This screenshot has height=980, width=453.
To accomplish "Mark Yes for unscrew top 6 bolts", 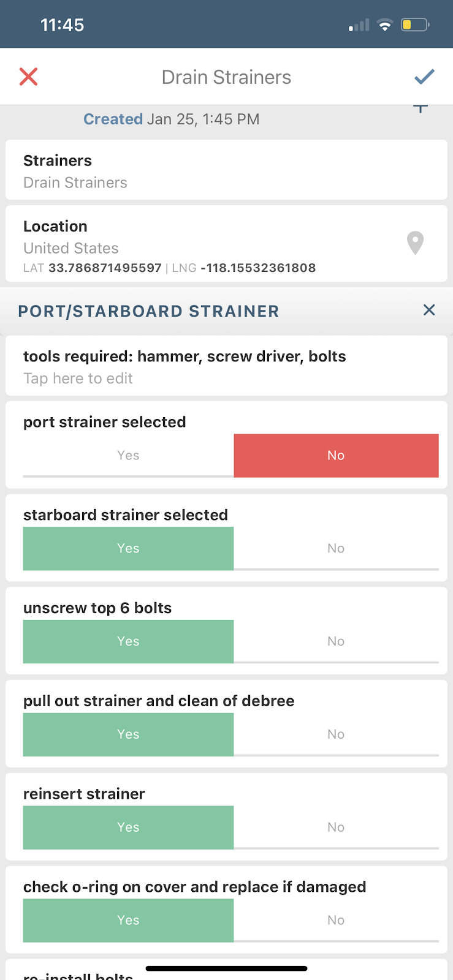I will pos(128,641).
